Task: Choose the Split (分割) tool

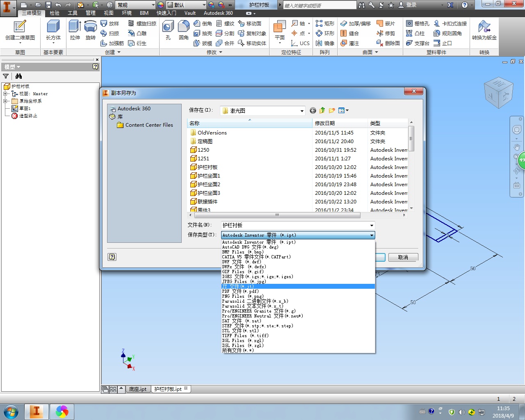Action: tap(225, 33)
